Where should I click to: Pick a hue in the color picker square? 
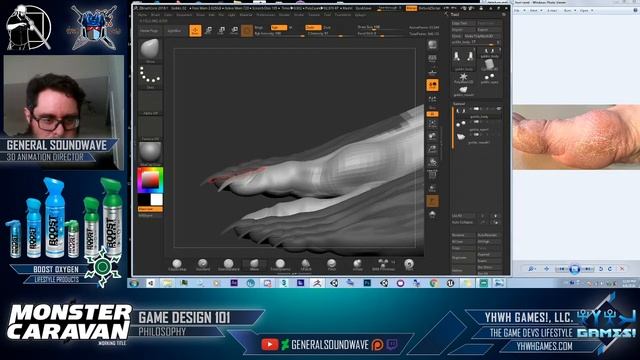click(150, 180)
